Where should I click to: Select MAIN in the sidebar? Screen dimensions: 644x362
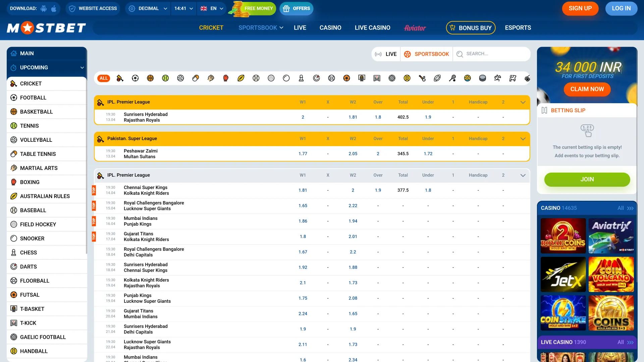click(x=47, y=53)
